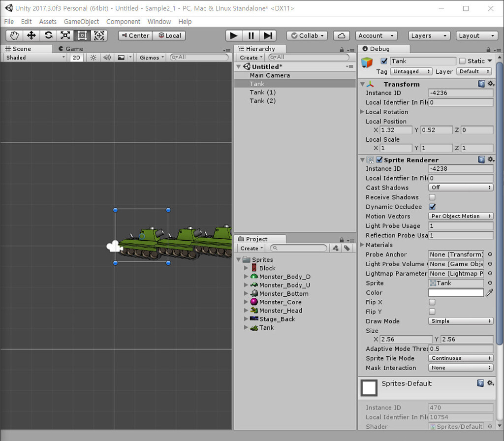Toggle the Flip X checkbox

coord(432,302)
